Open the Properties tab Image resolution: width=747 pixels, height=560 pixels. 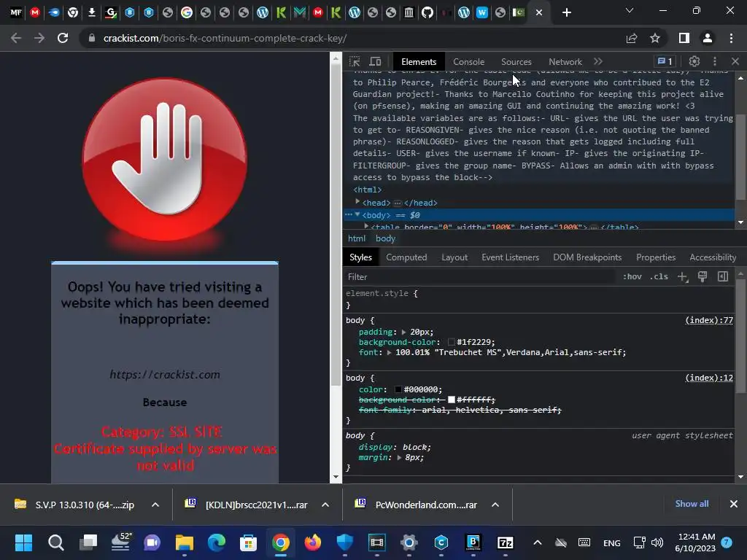pyautogui.click(x=656, y=257)
